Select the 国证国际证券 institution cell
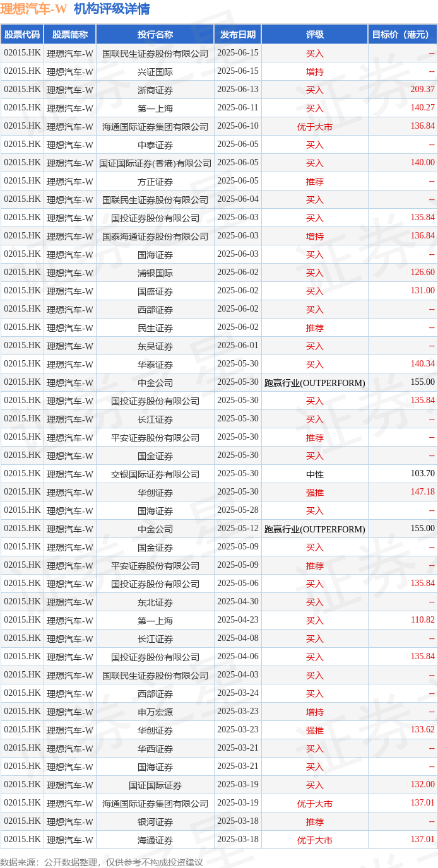The image size is (438, 868). (x=155, y=785)
